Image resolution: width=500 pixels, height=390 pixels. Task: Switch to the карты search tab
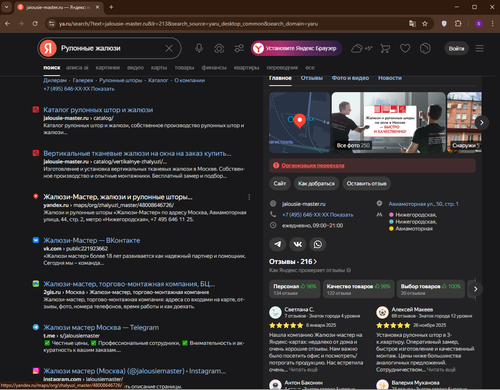pos(159,68)
